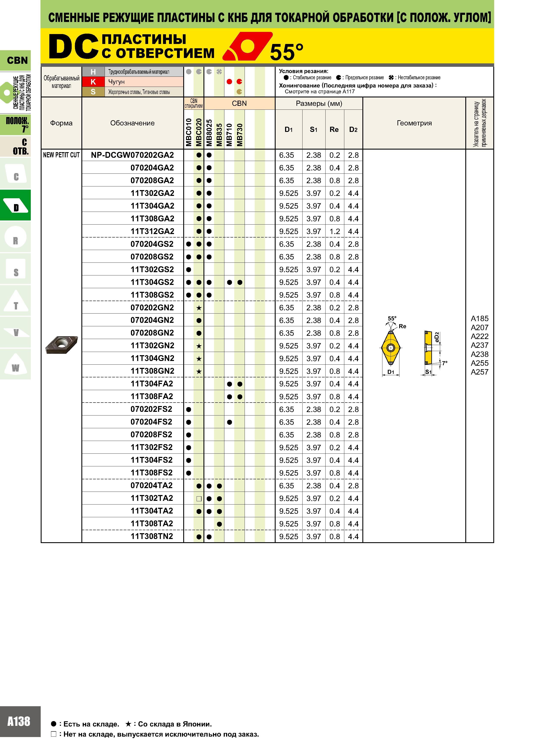The width and height of the screenshot is (534, 756).
Task: Click the black stable cutting legend dot
Action: [x=286, y=77]
